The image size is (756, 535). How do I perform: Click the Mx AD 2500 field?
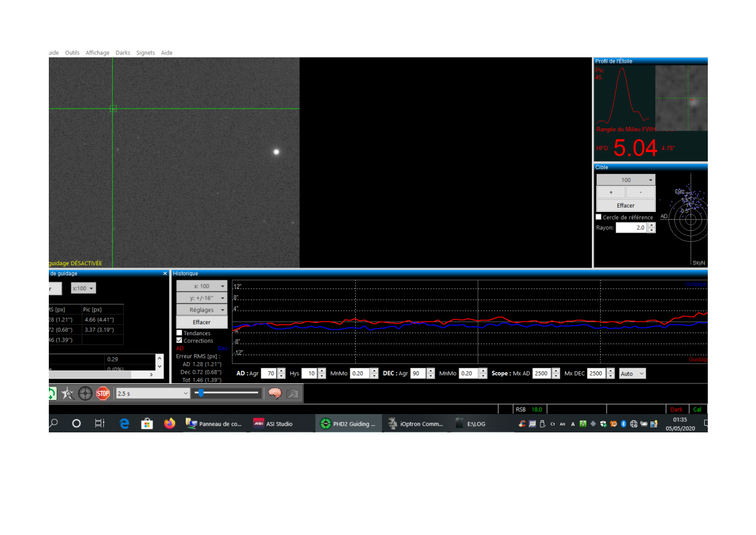pos(542,373)
